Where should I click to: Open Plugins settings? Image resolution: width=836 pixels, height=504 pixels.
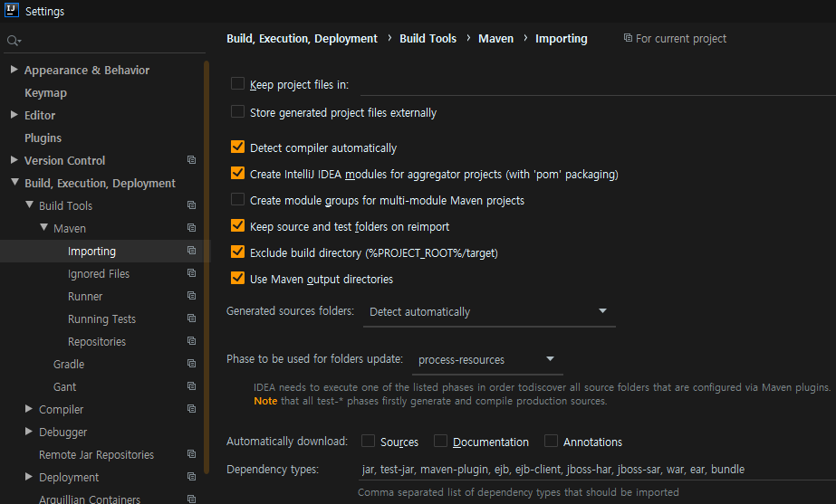tap(43, 138)
